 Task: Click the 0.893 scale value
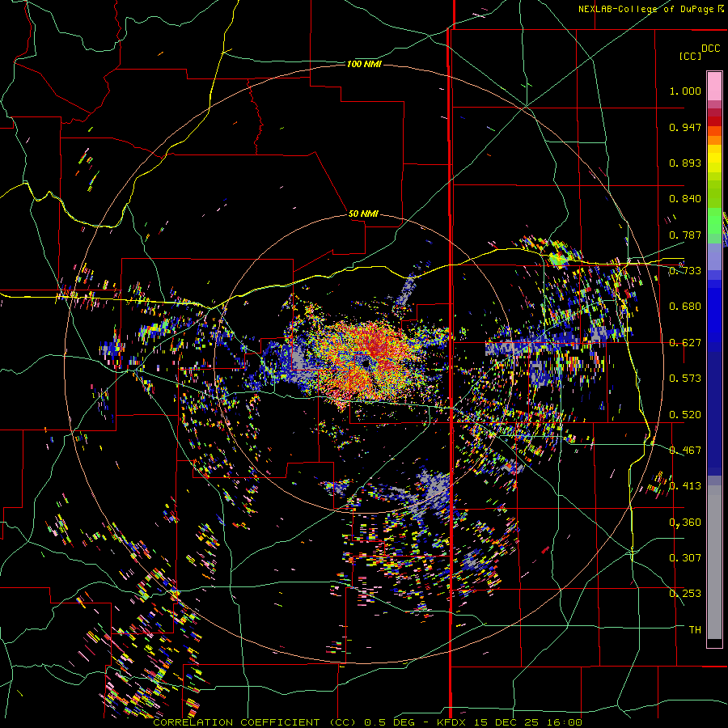click(685, 163)
